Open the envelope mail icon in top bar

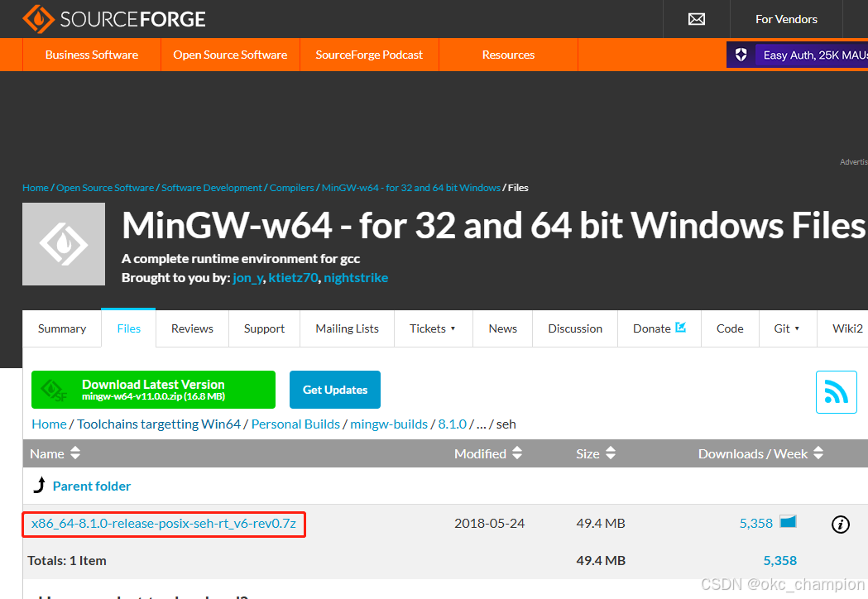[696, 18]
